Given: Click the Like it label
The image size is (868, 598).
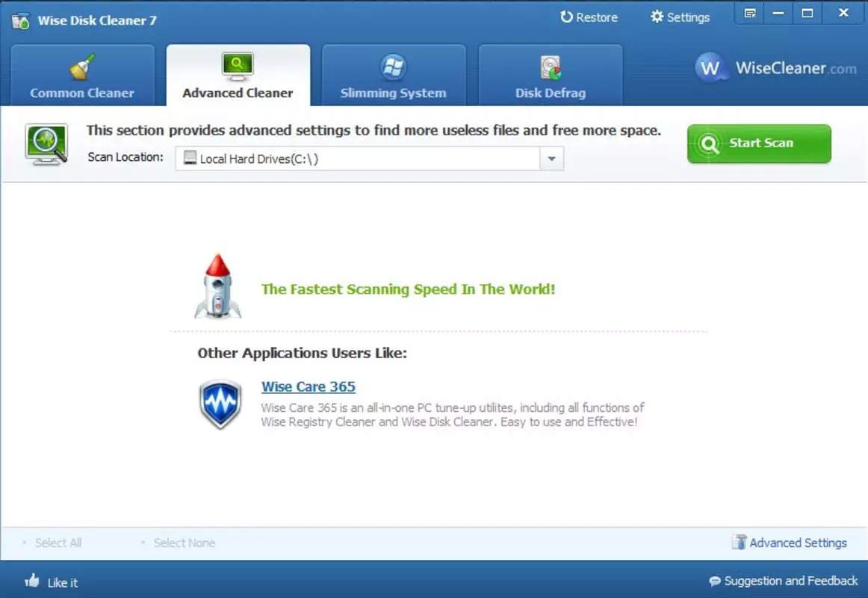Looking at the screenshot, I should [63, 582].
